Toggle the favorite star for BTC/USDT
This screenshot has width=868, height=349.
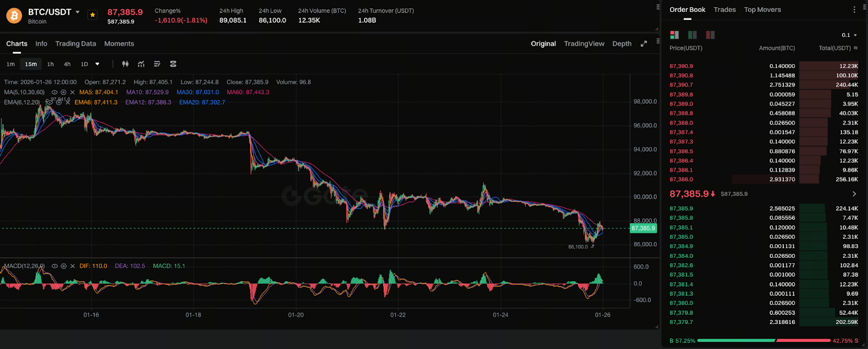click(93, 15)
